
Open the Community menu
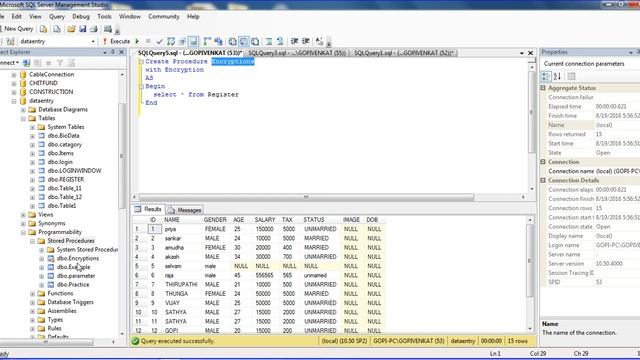(x=164, y=17)
